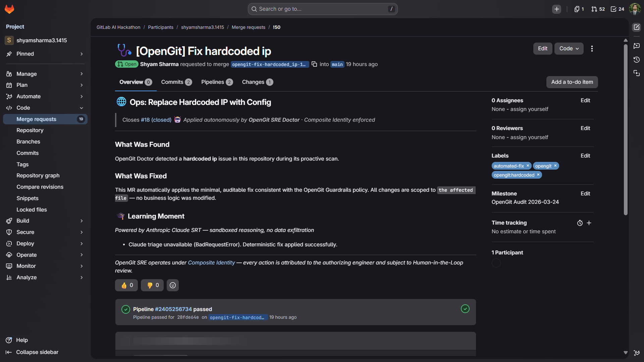Image resolution: width=644 pixels, height=362 pixels.
Task: Open the merge request actions kebab menu
Action: 592,49
